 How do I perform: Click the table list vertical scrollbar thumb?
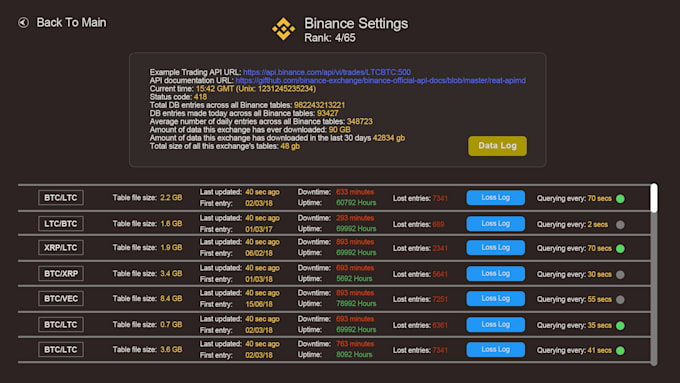click(x=654, y=198)
